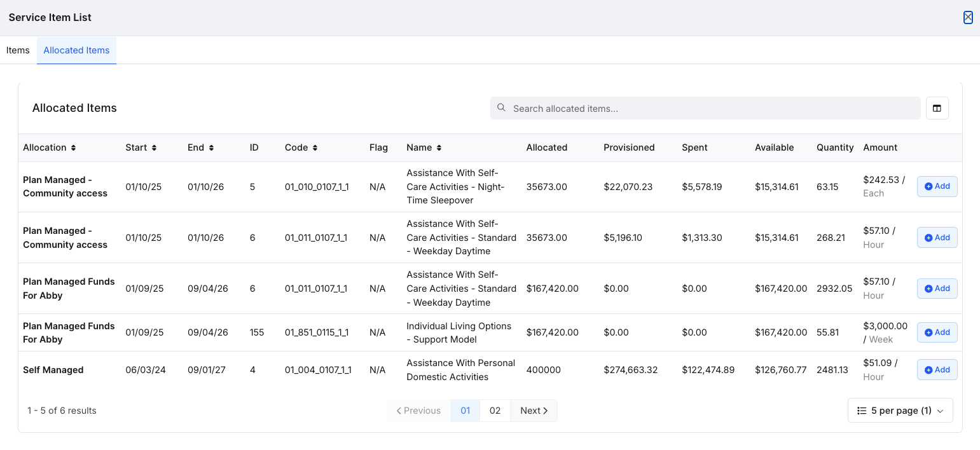Select the Allocated Items tab
Viewport: 980px width, 450px height.
point(76,50)
